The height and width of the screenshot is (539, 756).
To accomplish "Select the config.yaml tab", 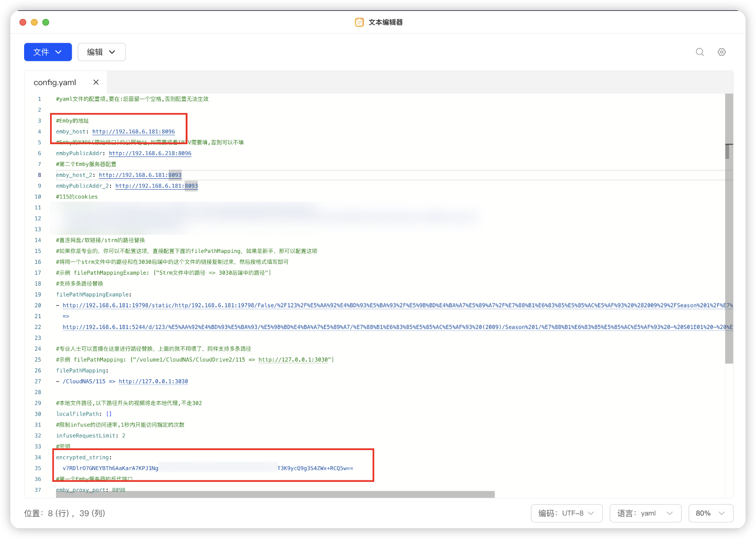I will click(55, 82).
